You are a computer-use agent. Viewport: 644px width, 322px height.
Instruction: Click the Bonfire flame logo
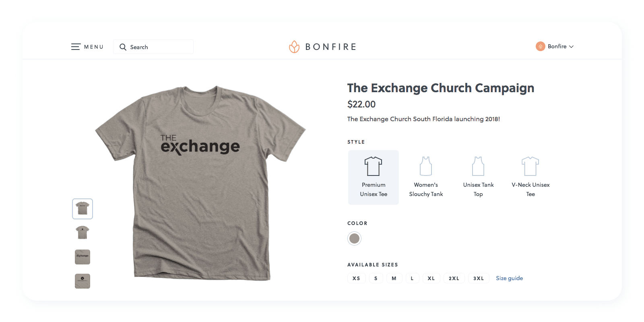294,47
